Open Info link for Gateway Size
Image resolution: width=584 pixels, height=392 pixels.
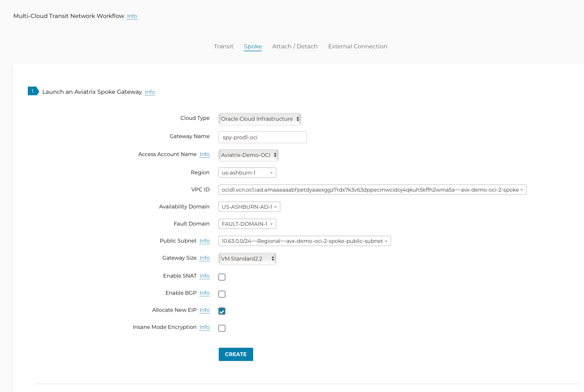click(205, 258)
